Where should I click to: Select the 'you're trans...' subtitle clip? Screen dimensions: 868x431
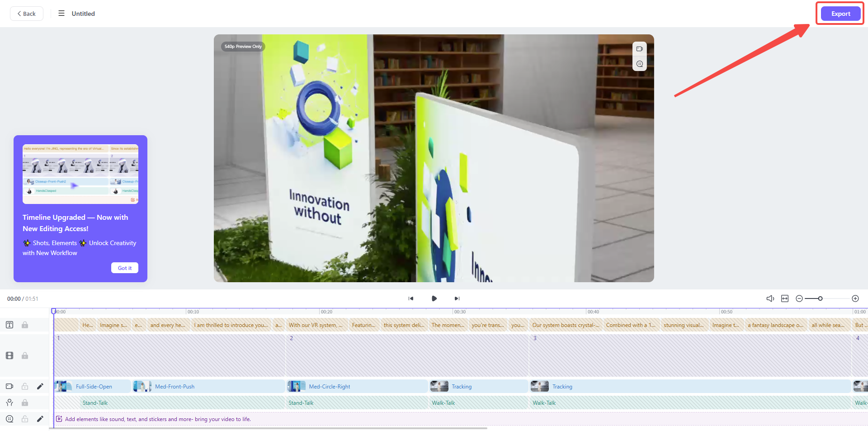pos(488,325)
